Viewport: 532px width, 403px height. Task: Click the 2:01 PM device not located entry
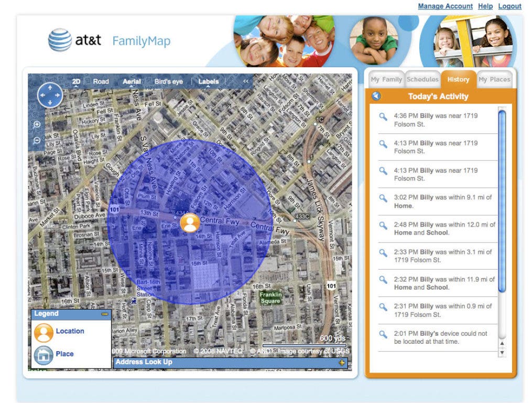(440, 337)
